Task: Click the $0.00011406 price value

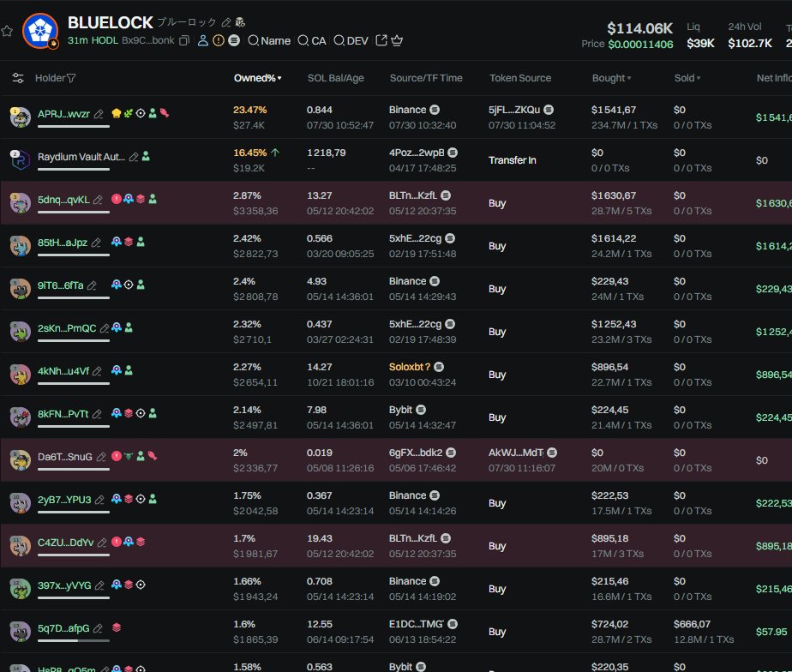Action: 640,45
